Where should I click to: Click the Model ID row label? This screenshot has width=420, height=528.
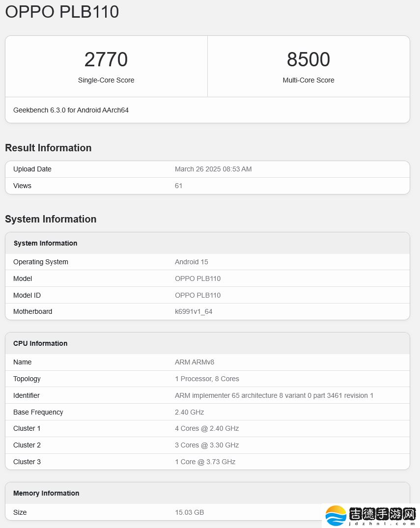[27, 295]
